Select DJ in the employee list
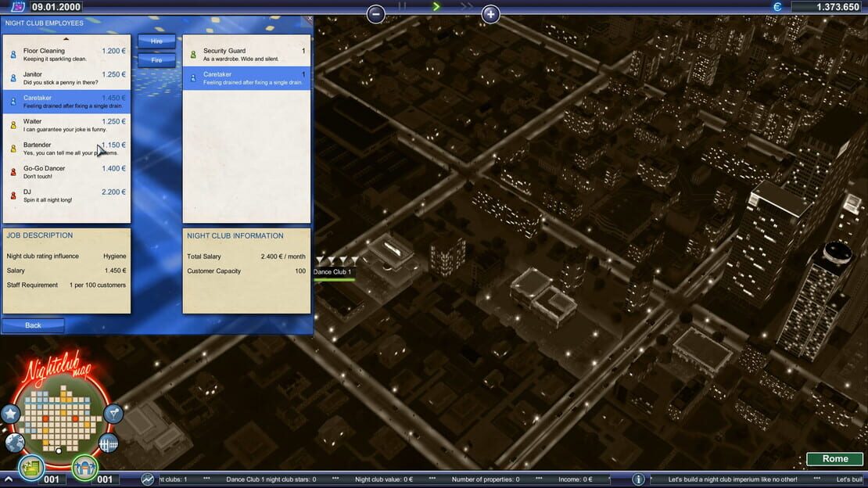Image resolution: width=868 pixels, height=488 pixels. tap(67, 196)
